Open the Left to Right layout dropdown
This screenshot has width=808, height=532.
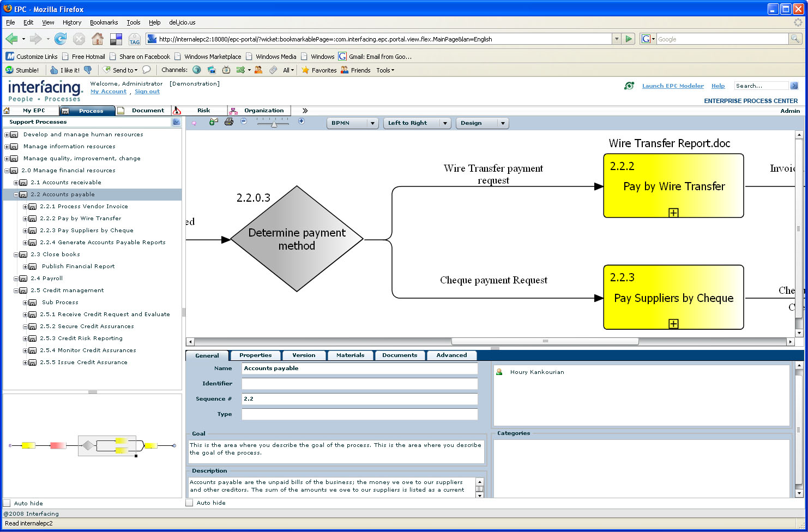tap(445, 123)
